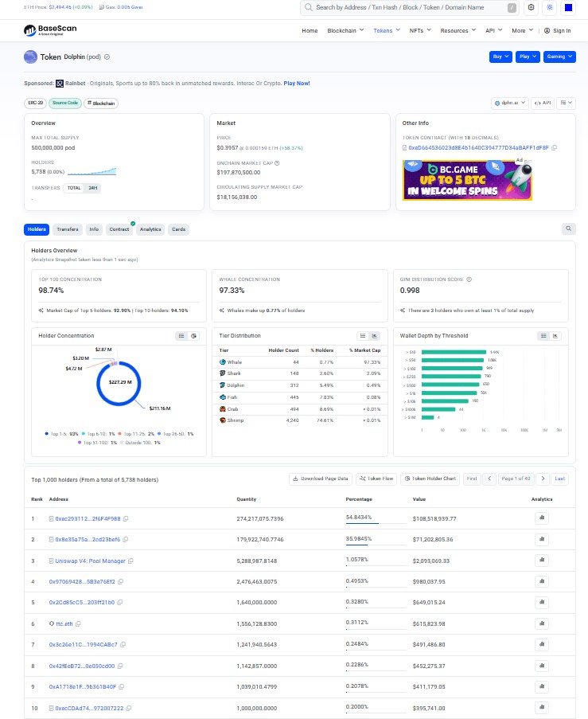Click the magnifier icon in search bar

tap(309, 7)
